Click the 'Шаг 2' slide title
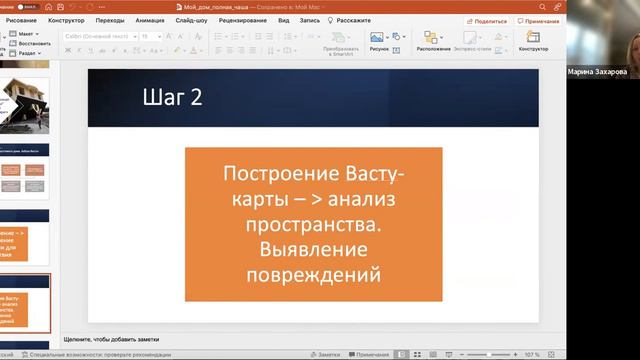Image resolution: width=640 pixels, height=360 pixels. (172, 98)
